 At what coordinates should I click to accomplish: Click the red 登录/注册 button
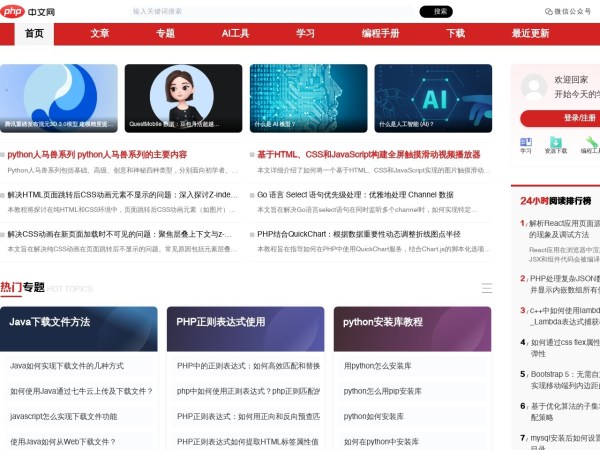(x=560, y=118)
